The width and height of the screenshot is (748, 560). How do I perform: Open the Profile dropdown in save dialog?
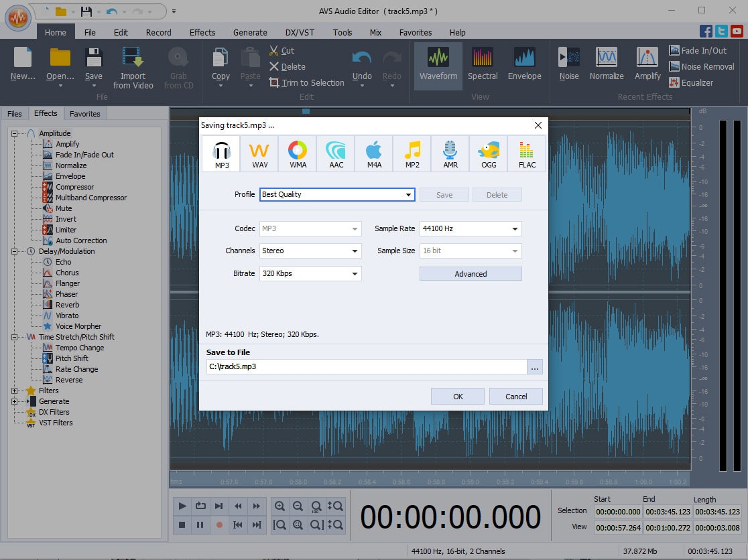pyautogui.click(x=408, y=194)
